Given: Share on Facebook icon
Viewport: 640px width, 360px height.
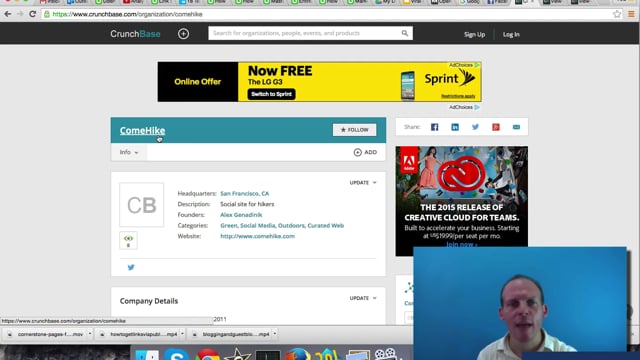Looking at the screenshot, I should tap(434, 127).
